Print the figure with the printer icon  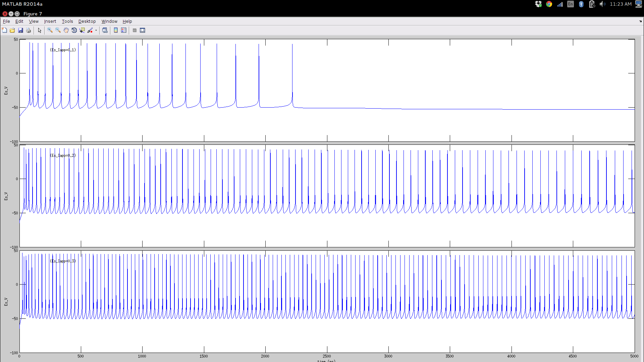[29, 30]
